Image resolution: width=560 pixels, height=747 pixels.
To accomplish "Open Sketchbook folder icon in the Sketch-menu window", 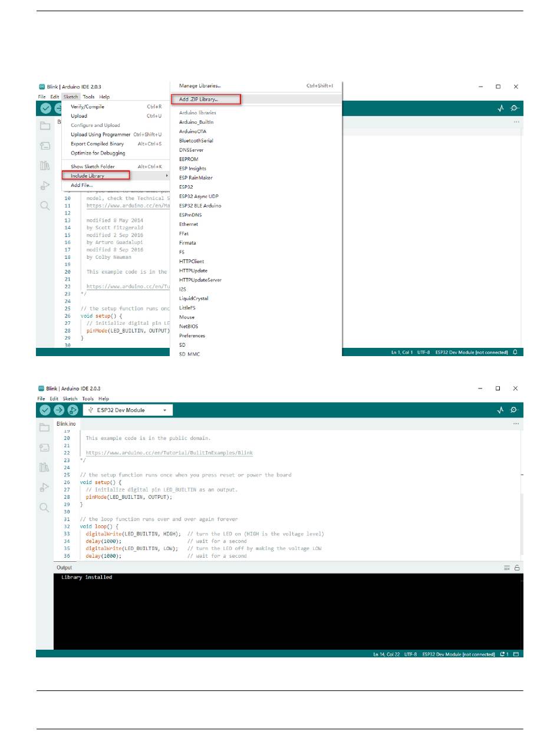I will pyautogui.click(x=45, y=126).
